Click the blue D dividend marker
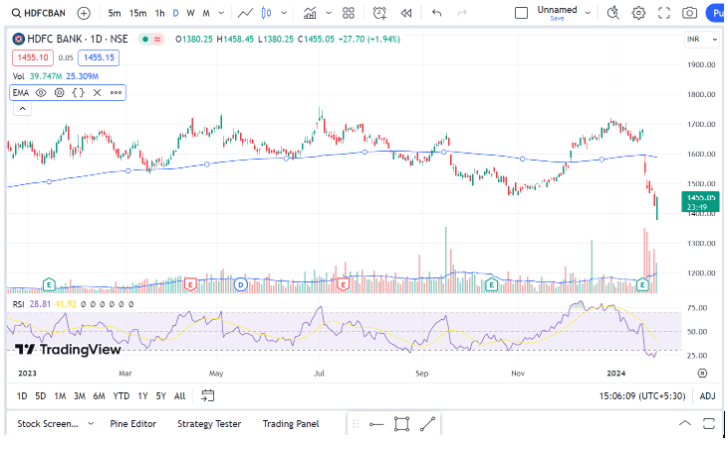This screenshot has width=728, height=451. pos(240,284)
